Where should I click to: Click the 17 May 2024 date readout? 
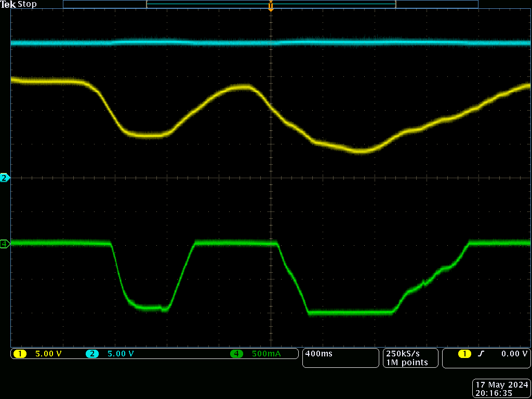[x=501, y=385]
